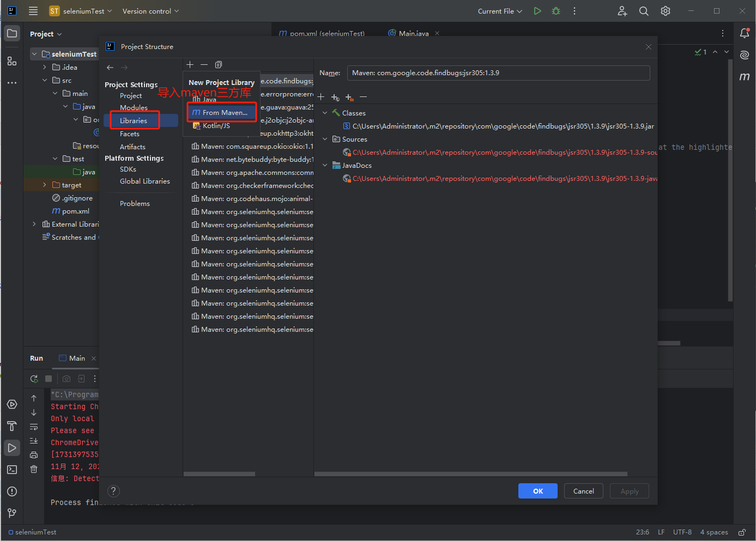The width and height of the screenshot is (756, 541).
Task: Expand the .idea folder
Action: point(45,67)
